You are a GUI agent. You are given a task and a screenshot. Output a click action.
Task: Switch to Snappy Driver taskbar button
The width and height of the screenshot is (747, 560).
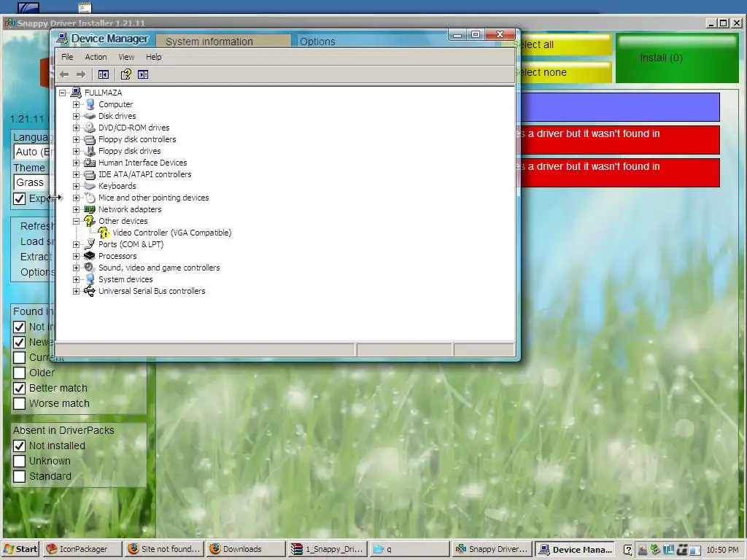[x=492, y=549]
